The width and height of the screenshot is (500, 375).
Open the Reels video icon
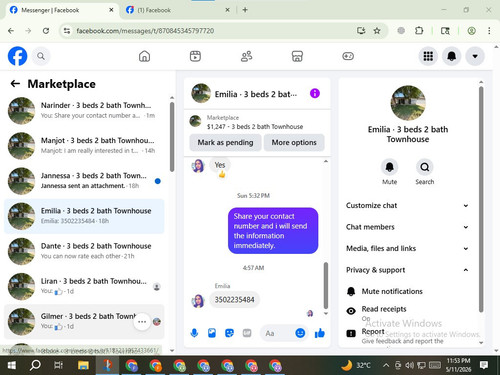tap(195, 56)
